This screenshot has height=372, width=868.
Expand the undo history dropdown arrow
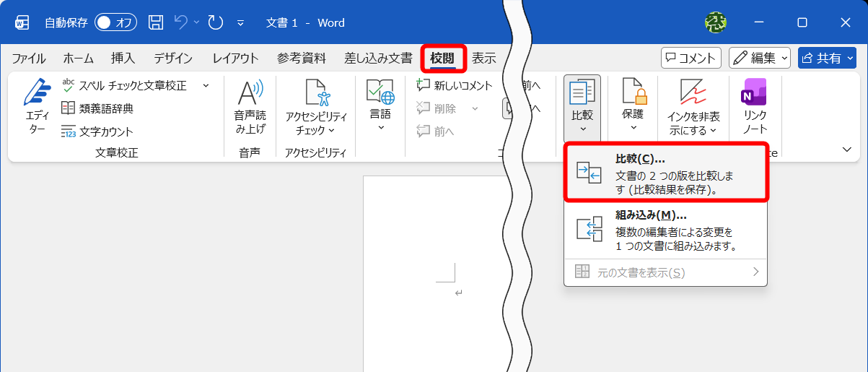196,22
